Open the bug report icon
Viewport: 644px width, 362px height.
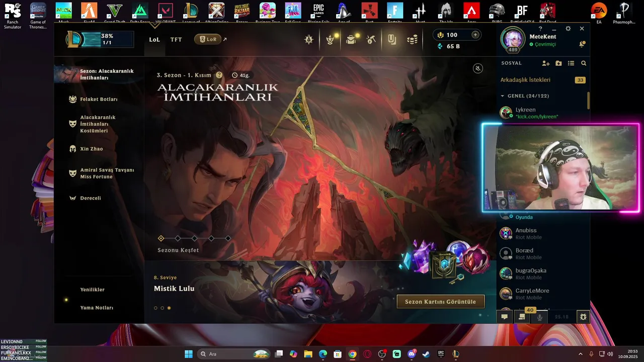[583, 317]
